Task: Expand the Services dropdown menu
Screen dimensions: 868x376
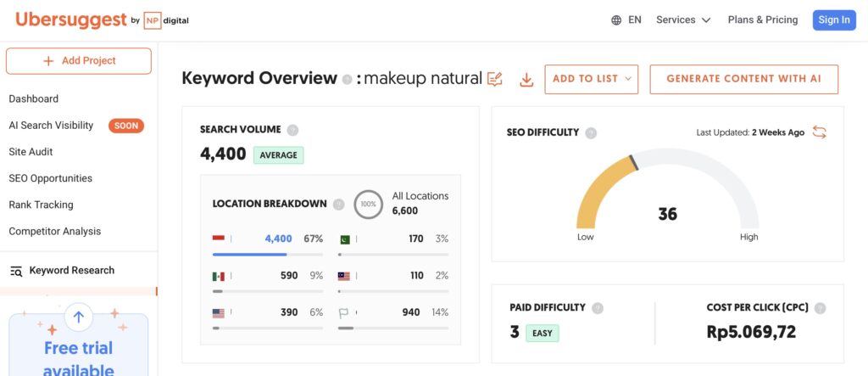Action: (x=683, y=20)
